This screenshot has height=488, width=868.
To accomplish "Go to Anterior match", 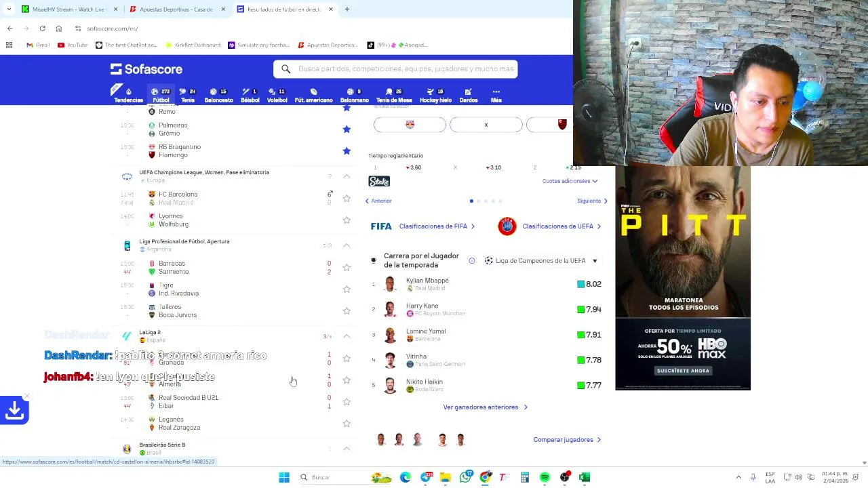I will click(x=378, y=201).
